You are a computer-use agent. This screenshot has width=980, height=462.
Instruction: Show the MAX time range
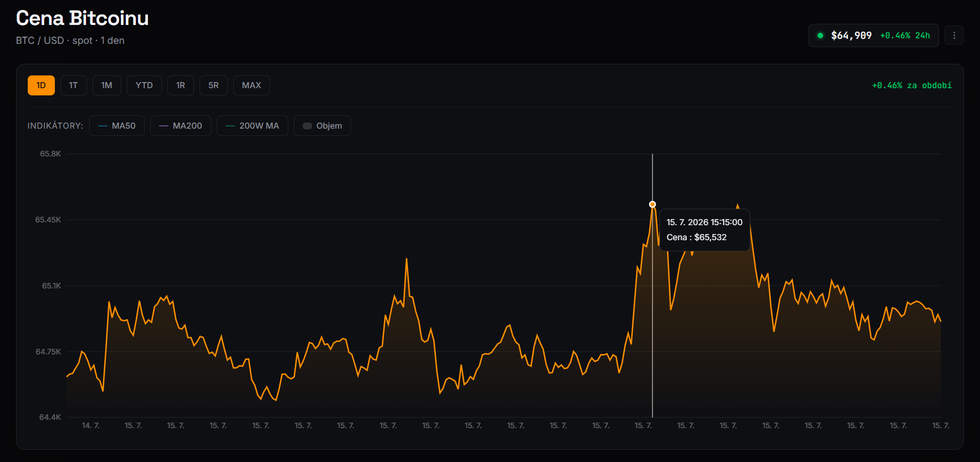252,85
